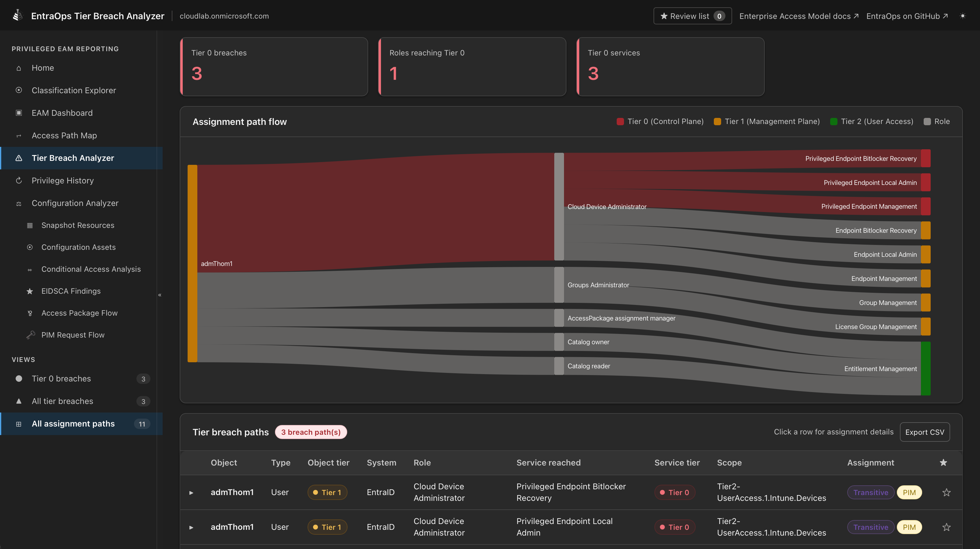
Task: Sort by the Object tier column header
Action: coord(328,462)
